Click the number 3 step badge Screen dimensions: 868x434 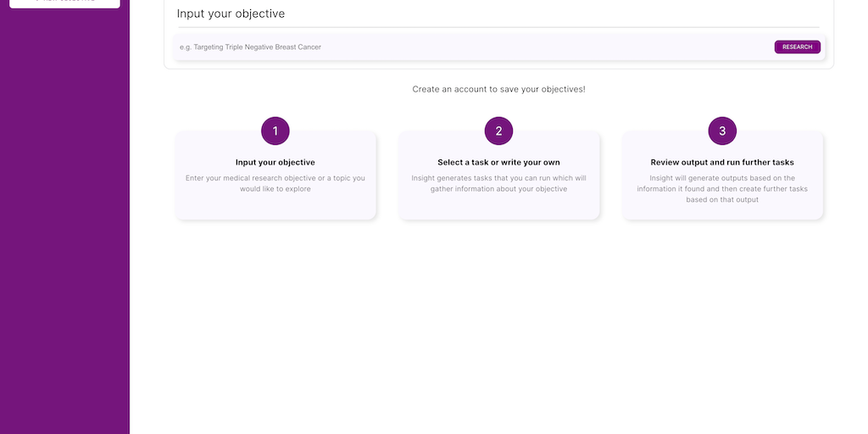pos(722,131)
